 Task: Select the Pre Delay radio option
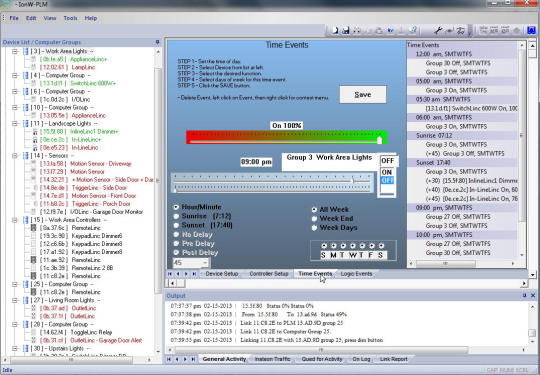point(176,243)
